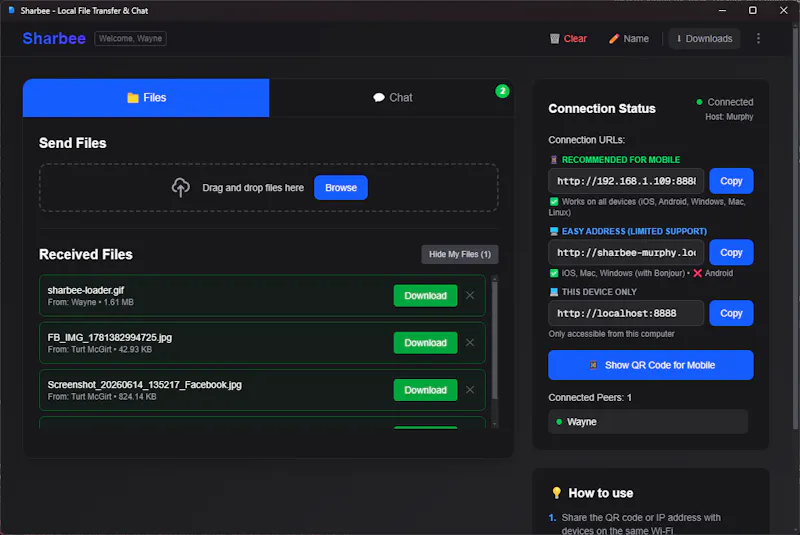Click the 'Received Files' heading
The image size is (800, 535).
click(x=86, y=254)
